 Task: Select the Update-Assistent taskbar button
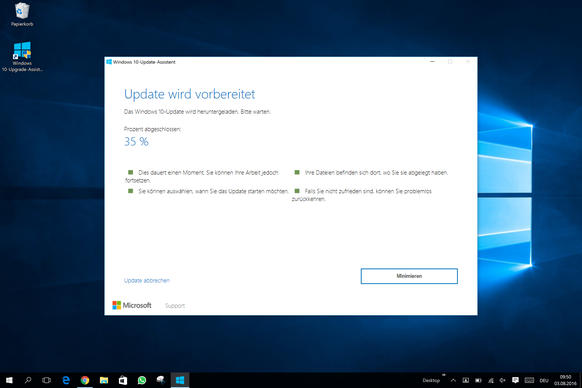pos(180,380)
